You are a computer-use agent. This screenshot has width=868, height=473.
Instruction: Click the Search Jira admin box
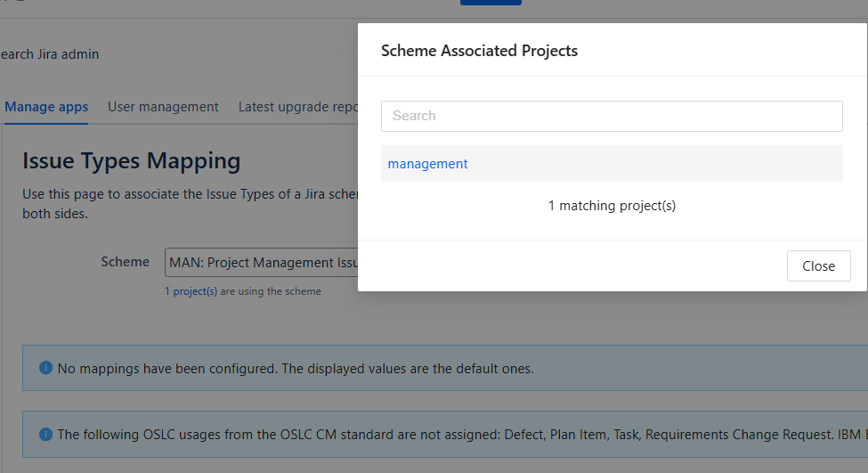(50, 54)
